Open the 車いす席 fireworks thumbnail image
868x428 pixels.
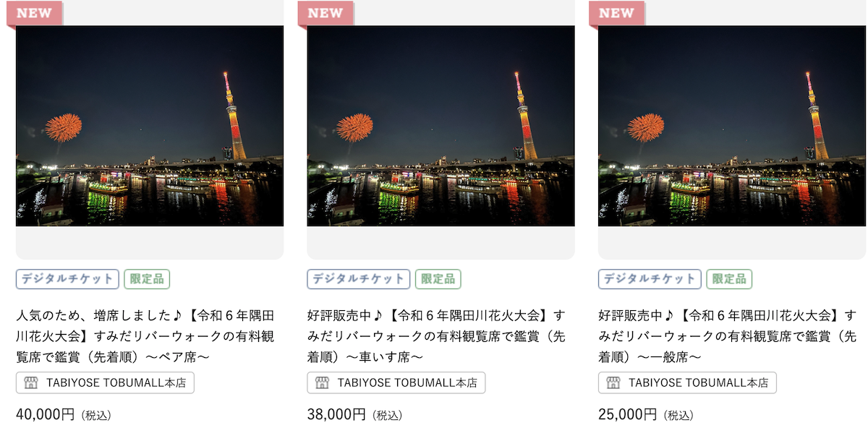[441, 126]
